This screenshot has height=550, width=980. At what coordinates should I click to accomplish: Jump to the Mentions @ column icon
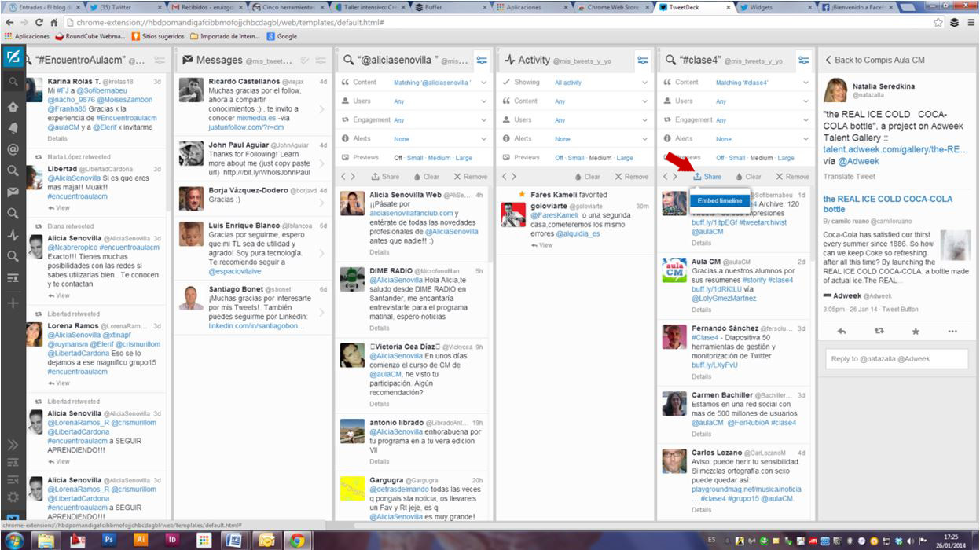point(13,149)
